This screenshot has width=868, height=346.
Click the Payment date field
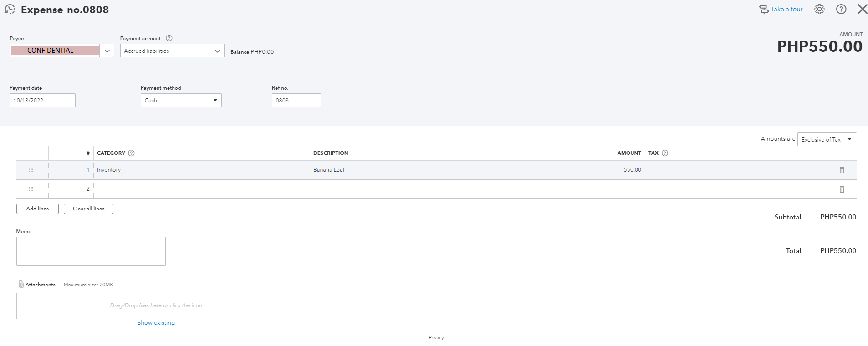click(42, 100)
